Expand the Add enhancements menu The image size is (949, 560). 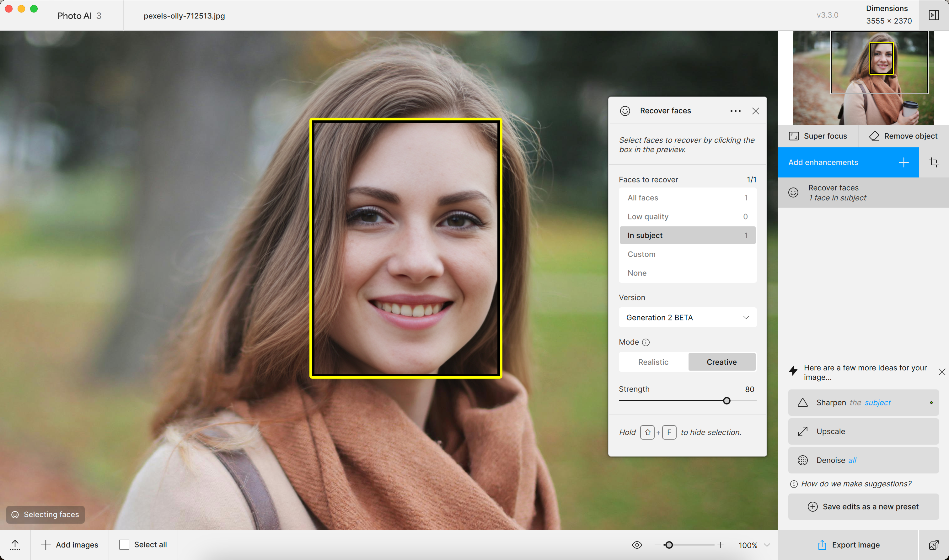(x=848, y=162)
